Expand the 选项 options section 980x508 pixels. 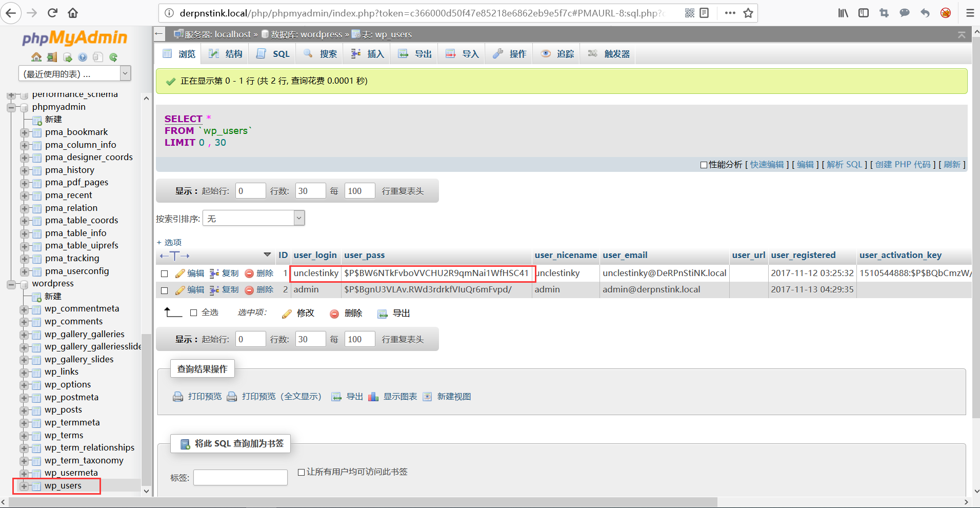(169, 242)
